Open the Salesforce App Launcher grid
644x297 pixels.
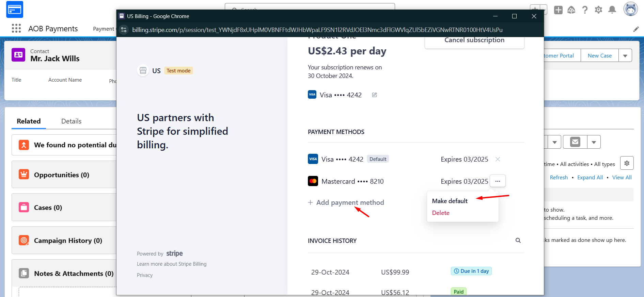pyautogui.click(x=16, y=28)
